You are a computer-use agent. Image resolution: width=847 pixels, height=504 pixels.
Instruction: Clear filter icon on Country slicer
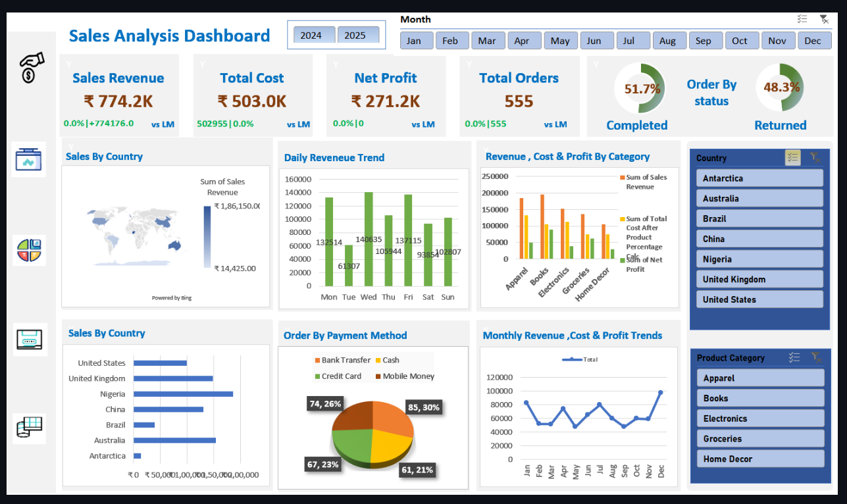tap(815, 157)
